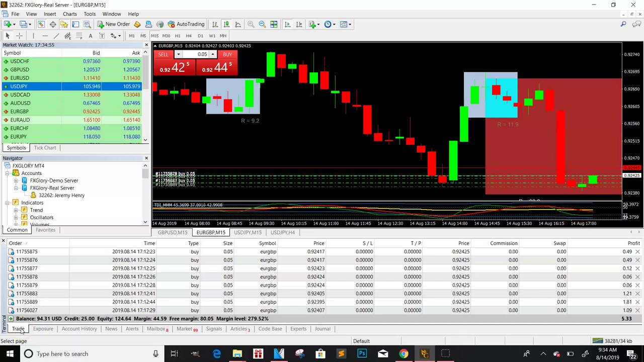Toggle the Data Window crosshair icon
The height and width of the screenshot is (362, 644).
(53, 24)
